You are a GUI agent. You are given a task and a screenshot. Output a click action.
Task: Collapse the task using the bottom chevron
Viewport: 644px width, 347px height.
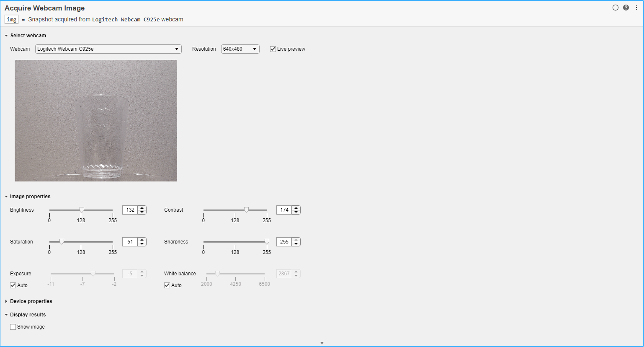(x=322, y=342)
